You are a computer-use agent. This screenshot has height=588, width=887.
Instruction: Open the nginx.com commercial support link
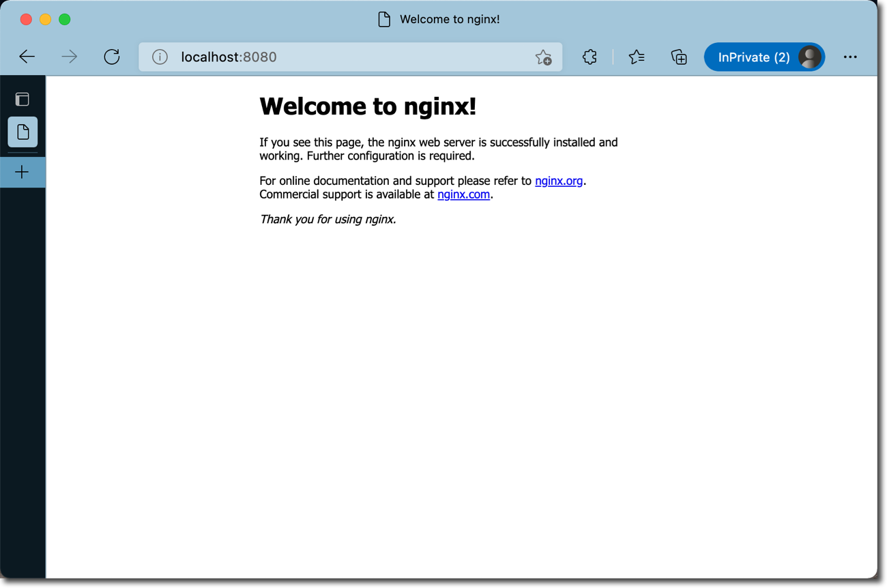tap(463, 195)
